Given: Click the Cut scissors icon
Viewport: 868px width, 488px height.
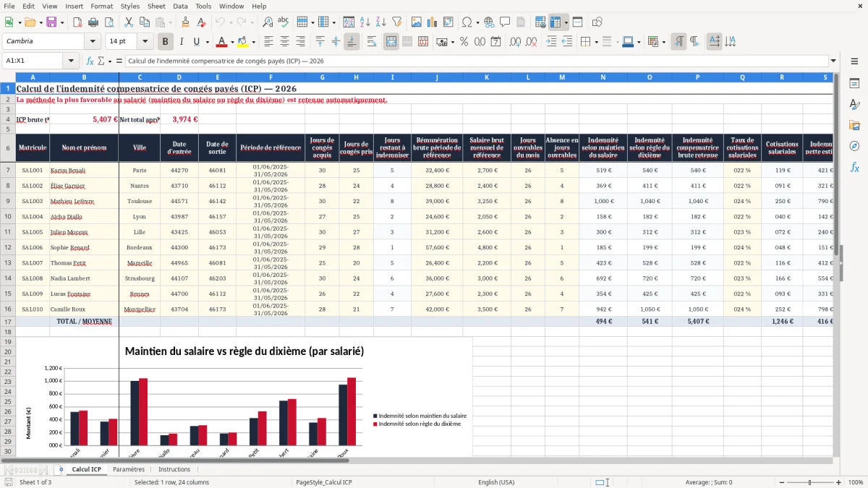Looking at the screenshot, I should click(128, 22).
